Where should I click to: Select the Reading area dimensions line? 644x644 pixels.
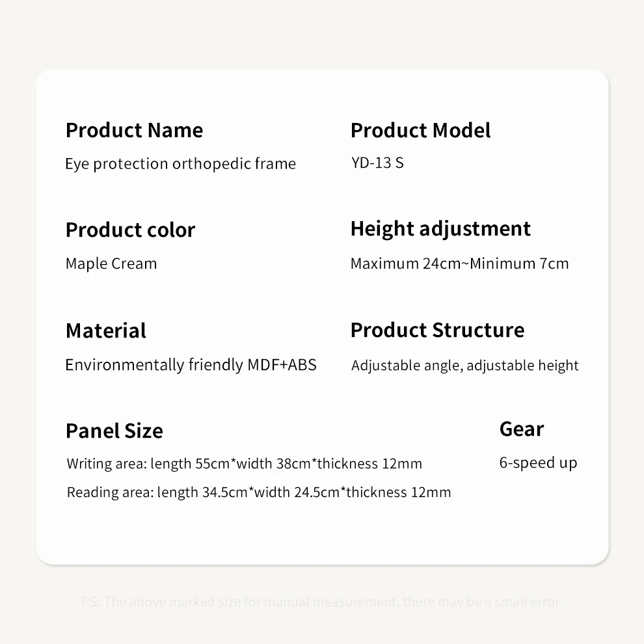click(x=259, y=492)
